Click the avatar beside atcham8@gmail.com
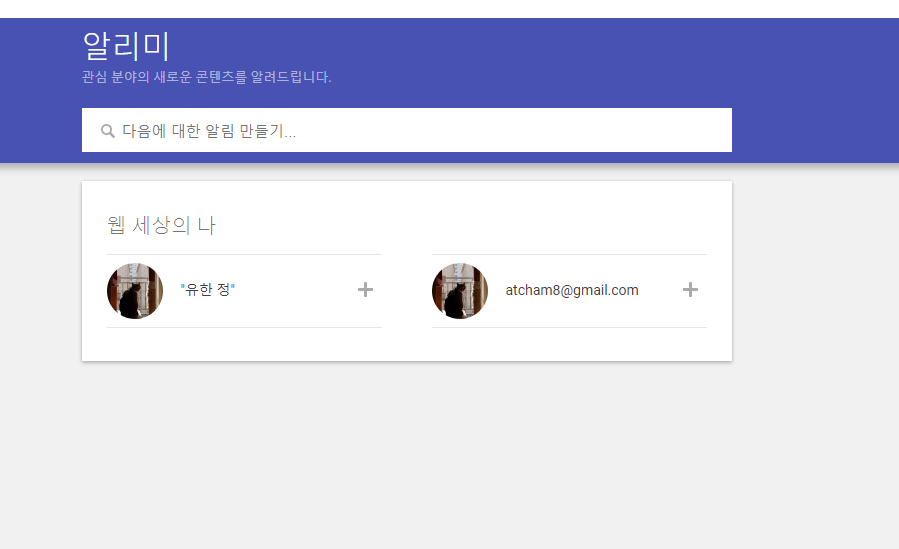Viewport: 899px width, 549px height. pos(460,291)
